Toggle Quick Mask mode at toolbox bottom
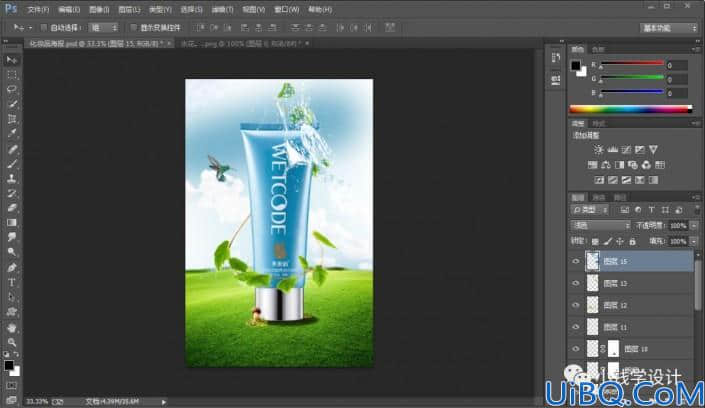The image size is (705, 408). click(x=12, y=386)
